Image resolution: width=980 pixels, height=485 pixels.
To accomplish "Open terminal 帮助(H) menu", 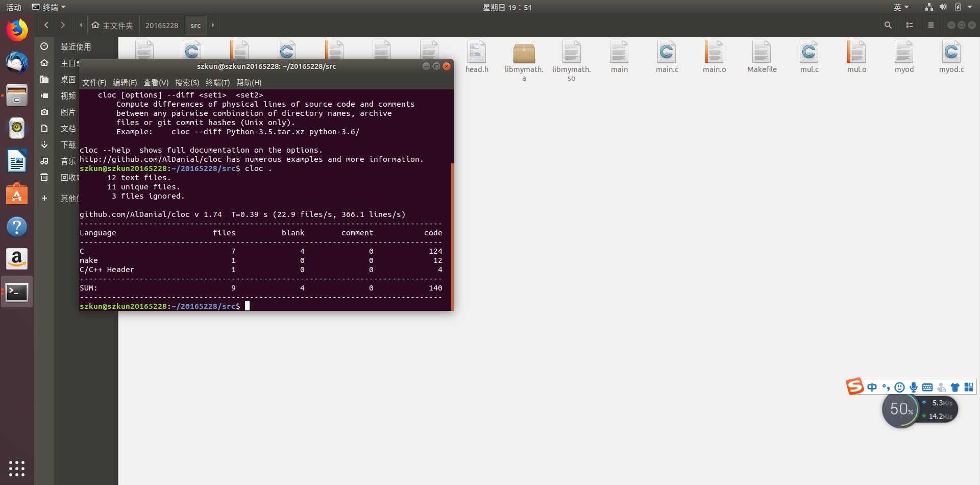I will (x=249, y=82).
